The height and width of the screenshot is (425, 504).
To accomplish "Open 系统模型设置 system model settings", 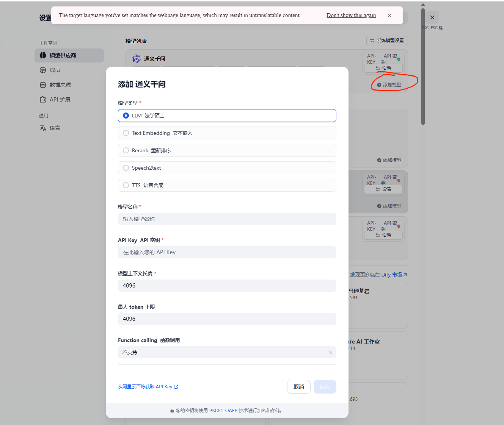I will point(387,41).
